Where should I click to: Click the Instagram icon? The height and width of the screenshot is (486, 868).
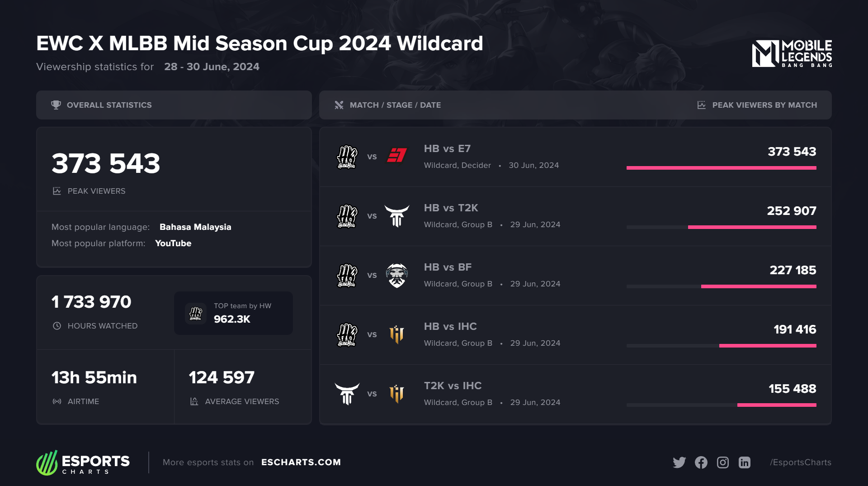723,462
